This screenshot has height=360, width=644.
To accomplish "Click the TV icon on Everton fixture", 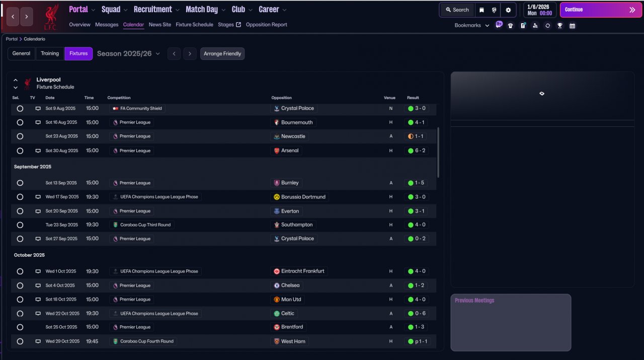I will [38, 211].
